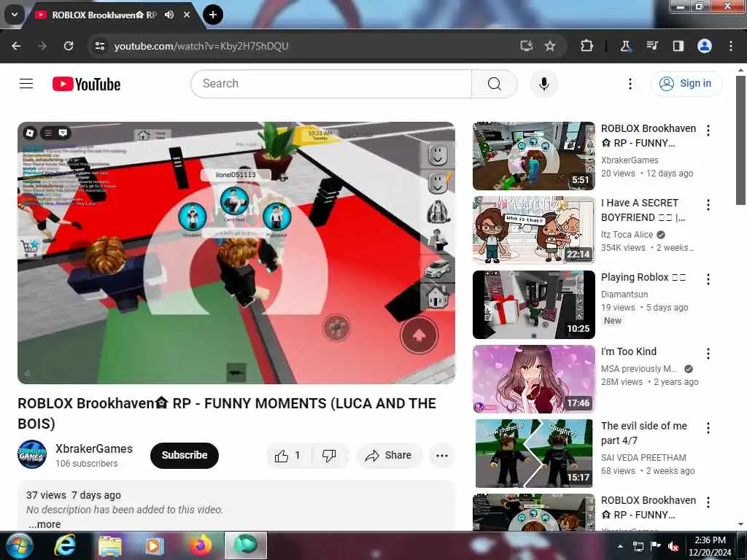The width and height of the screenshot is (747, 560).
Task: Mute the ROBLOX Brookhaven tab audio
Action: (169, 15)
